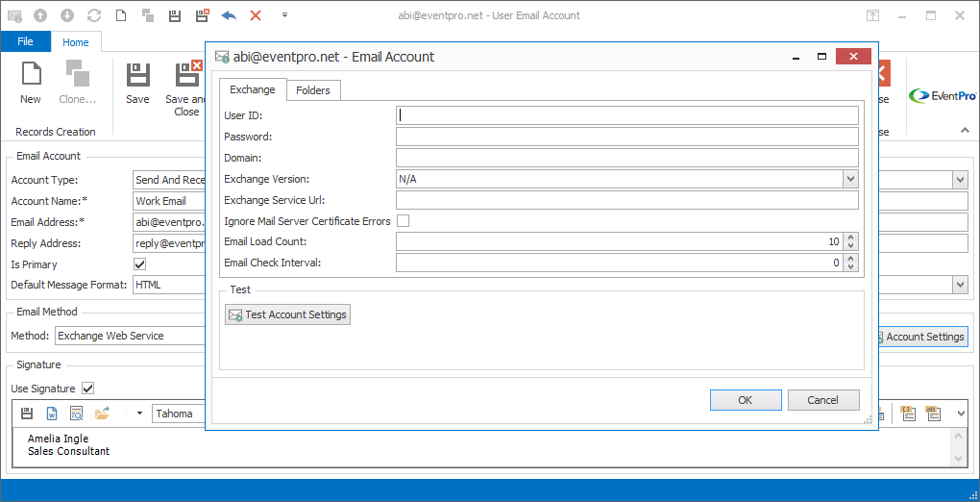Image resolution: width=980 pixels, height=502 pixels.
Task: Click the open folder icon in the signature toolbar
Action: tap(102, 414)
